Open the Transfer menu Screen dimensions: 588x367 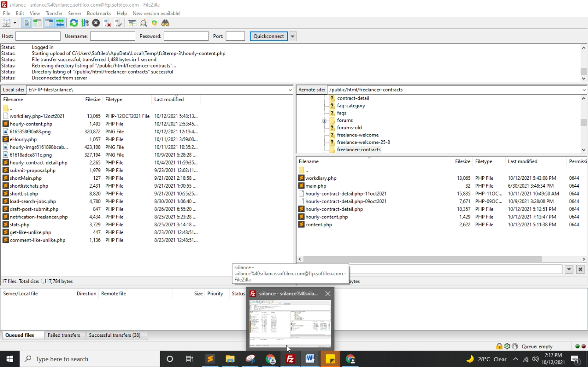(54, 14)
